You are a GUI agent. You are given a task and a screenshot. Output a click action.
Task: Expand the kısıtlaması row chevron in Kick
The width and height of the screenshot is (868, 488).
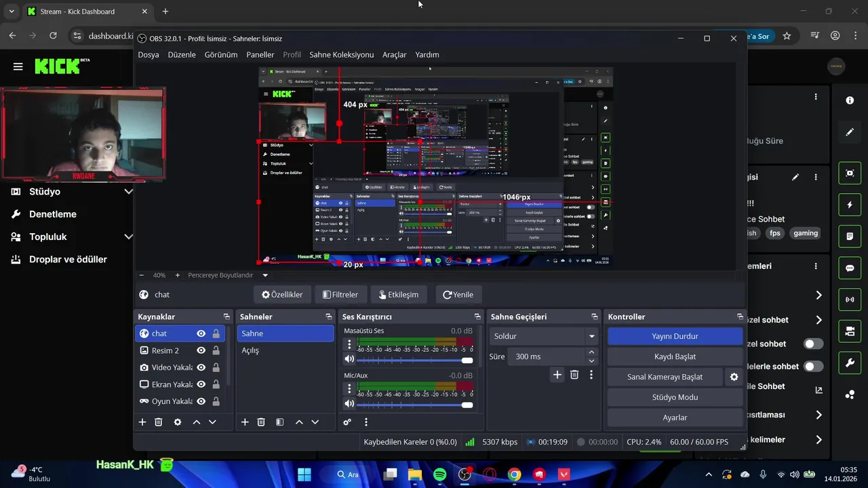point(818,415)
